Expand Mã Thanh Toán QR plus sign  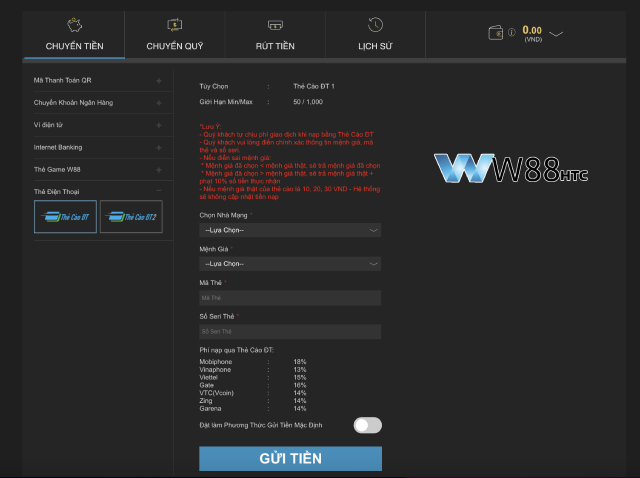(x=159, y=81)
